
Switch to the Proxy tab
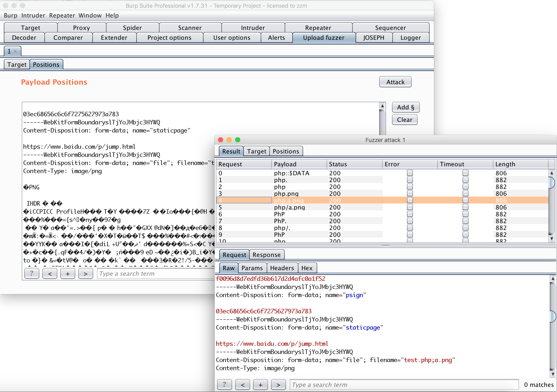click(x=82, y=28)
